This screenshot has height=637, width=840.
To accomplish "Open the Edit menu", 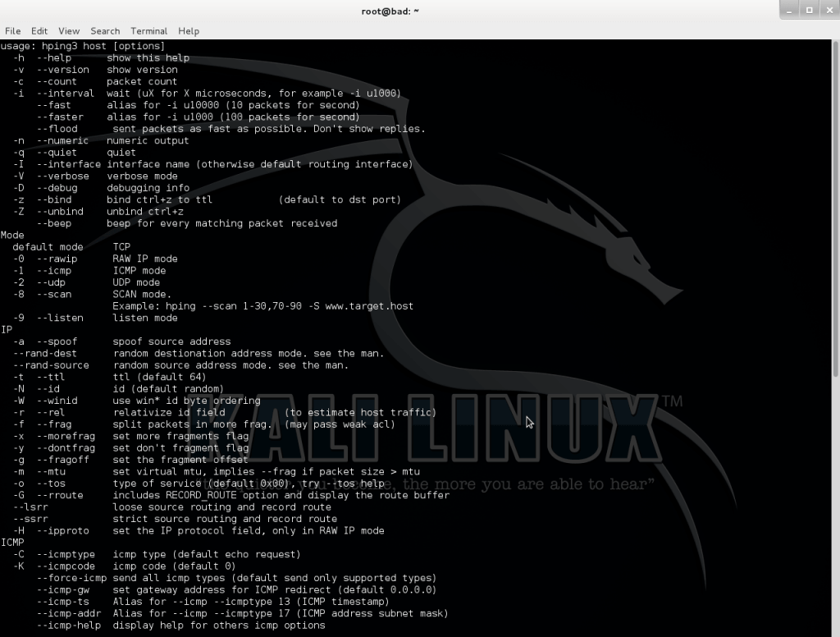I will point(39,31).
